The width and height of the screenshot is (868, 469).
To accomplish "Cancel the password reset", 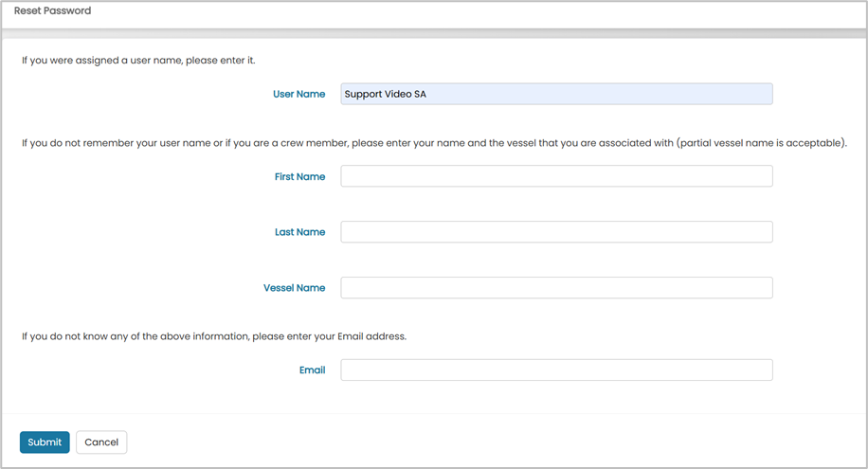I will (101, 442).
